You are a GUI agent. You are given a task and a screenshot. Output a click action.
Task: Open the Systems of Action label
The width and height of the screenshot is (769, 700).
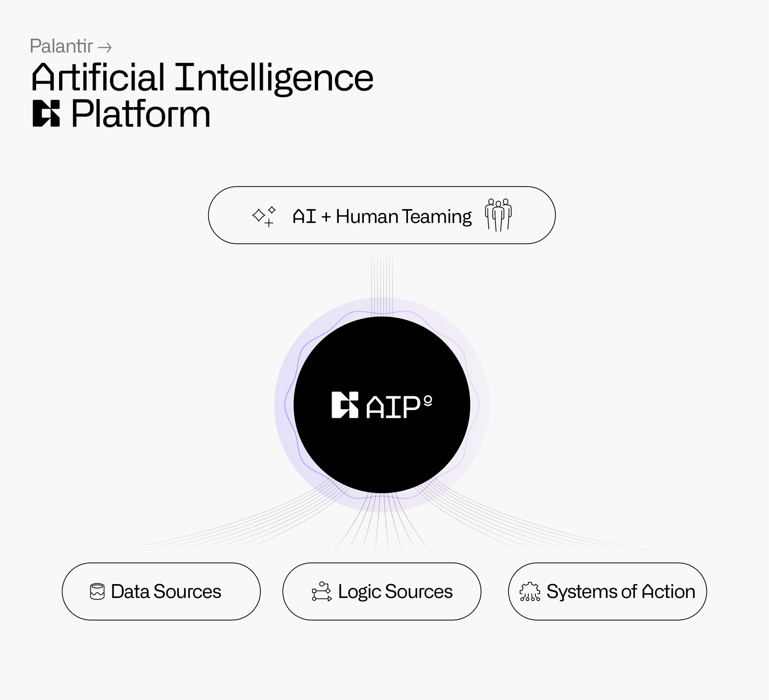620,591
